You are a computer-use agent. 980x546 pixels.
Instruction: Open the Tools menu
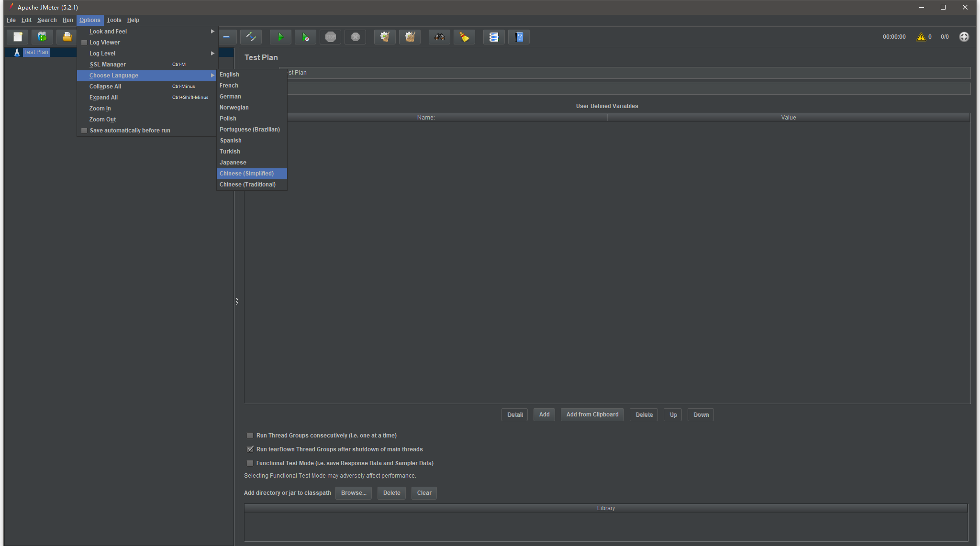(x=114, y=20)
